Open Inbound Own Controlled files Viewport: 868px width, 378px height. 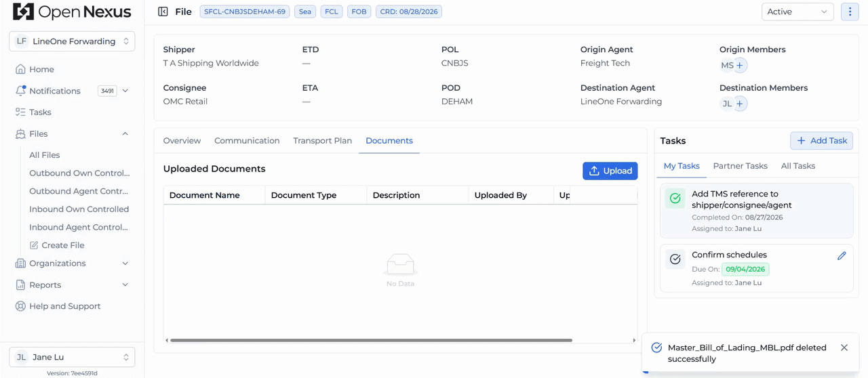(x=79, y=209)
